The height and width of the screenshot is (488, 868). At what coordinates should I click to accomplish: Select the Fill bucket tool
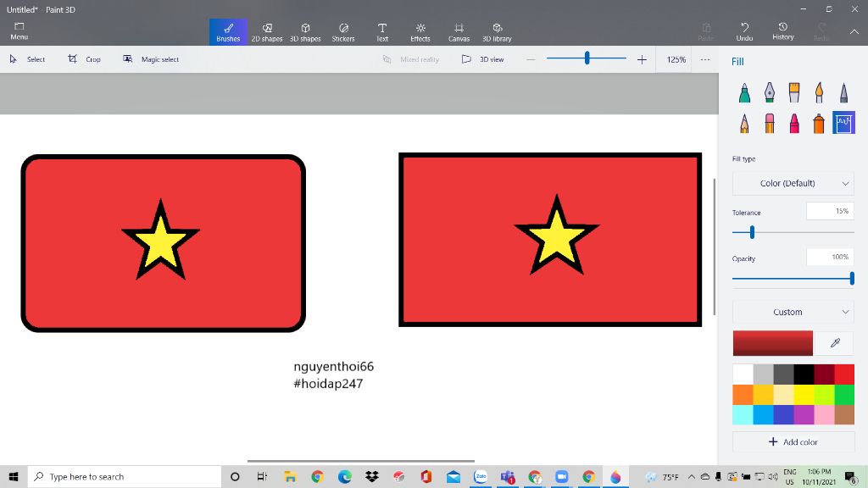point(843,123)
